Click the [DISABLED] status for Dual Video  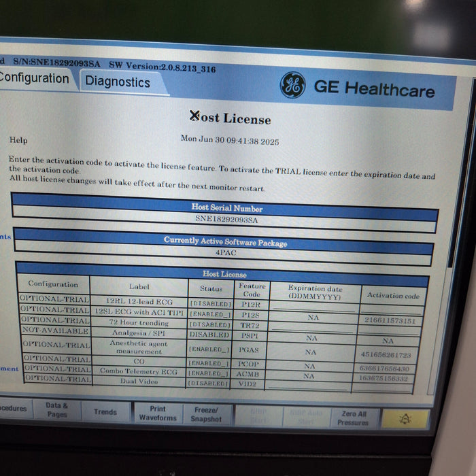click(207, 384)
